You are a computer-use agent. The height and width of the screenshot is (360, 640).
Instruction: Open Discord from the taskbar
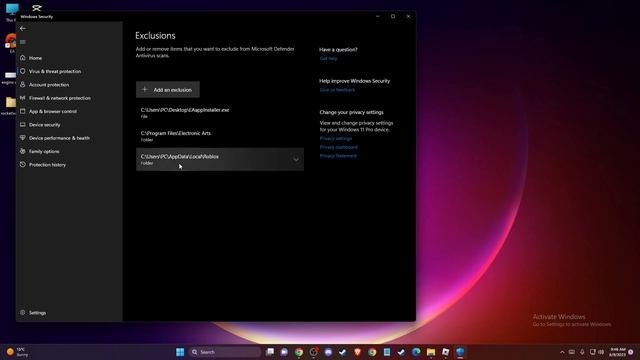tap(328, 352)
